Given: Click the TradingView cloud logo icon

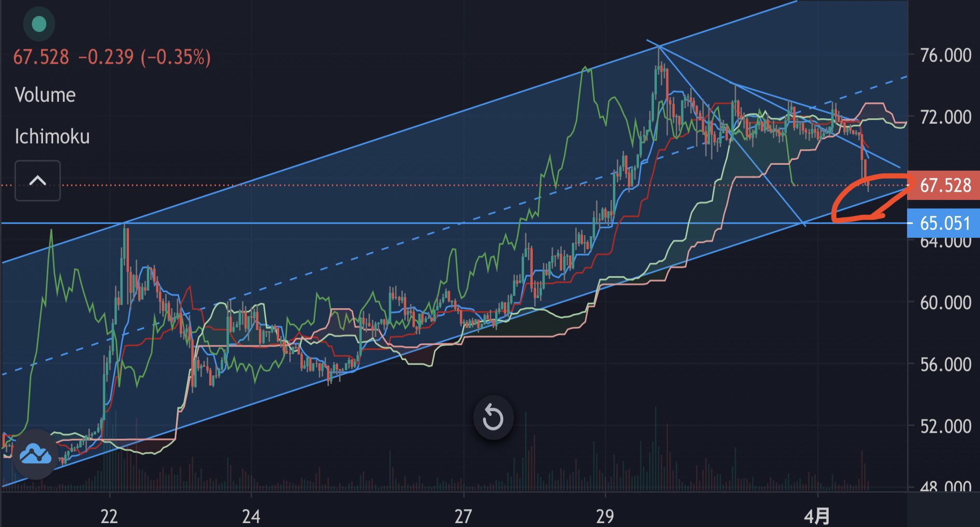Looking at the screenshot, I should [x=35, y=454].
